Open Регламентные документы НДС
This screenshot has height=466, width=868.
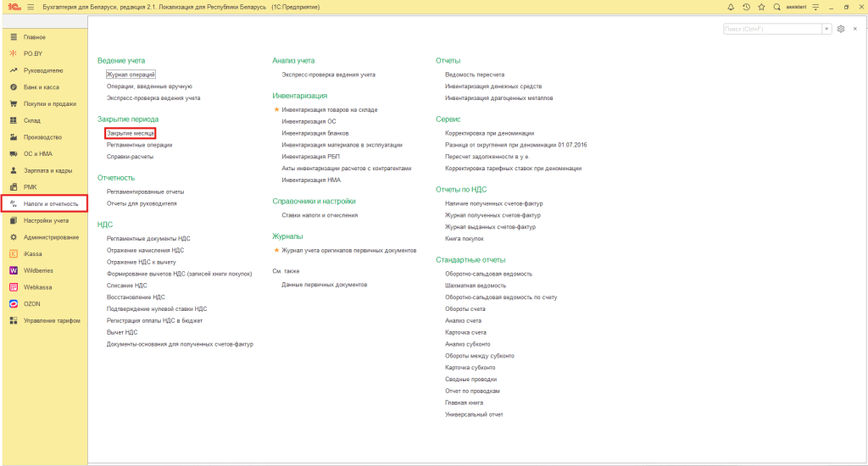(148, 238)
